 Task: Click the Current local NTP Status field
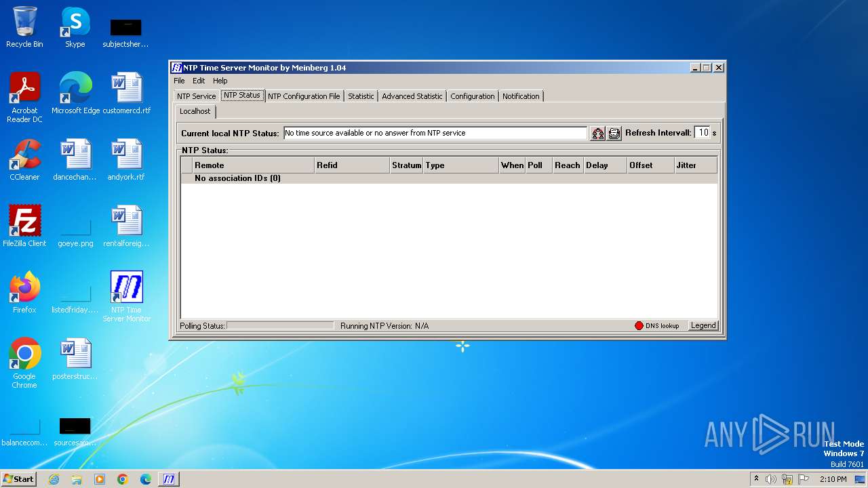(435, 133)
